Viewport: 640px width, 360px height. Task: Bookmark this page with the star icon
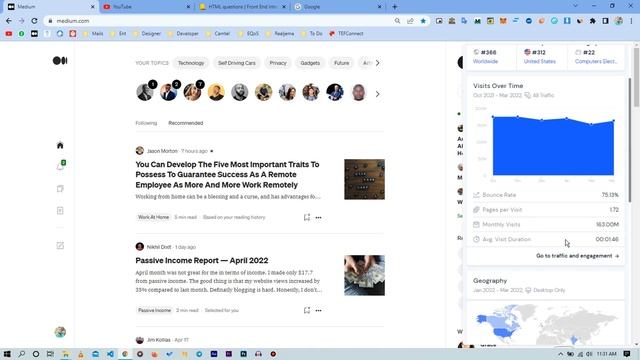tap(423, 21)
